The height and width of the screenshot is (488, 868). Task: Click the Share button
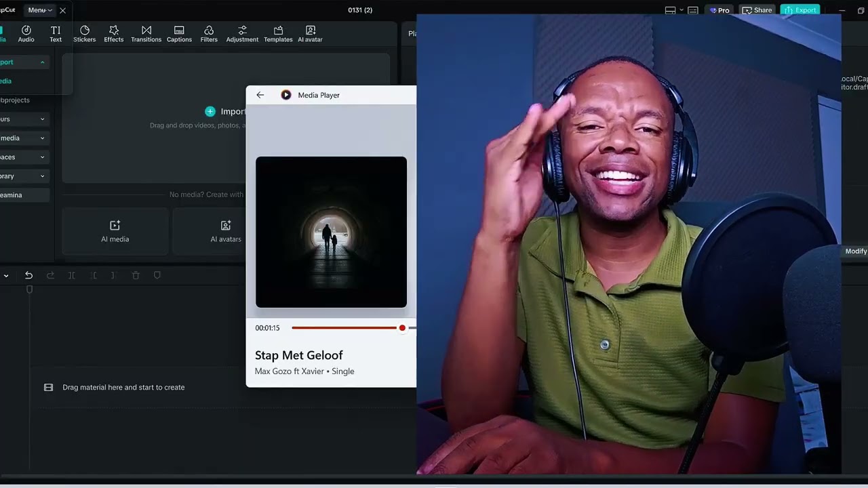[x=757, y=10]
